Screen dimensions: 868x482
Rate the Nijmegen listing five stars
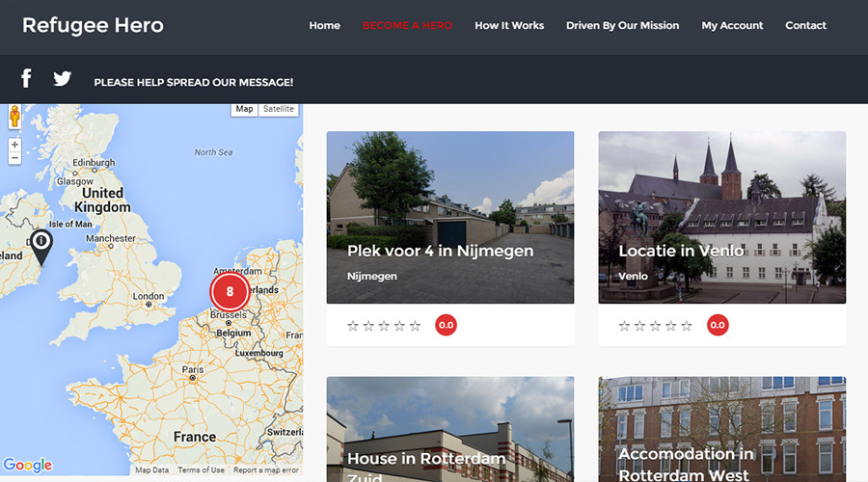click(415, 326)
